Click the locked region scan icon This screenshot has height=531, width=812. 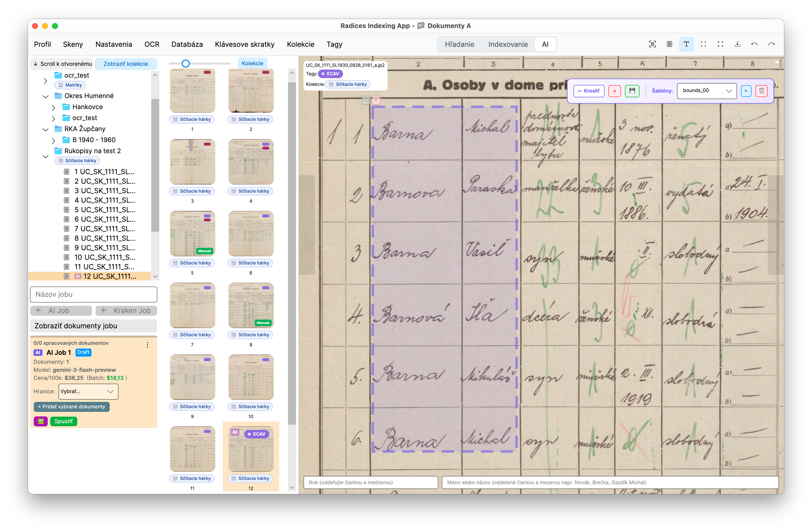652,44
